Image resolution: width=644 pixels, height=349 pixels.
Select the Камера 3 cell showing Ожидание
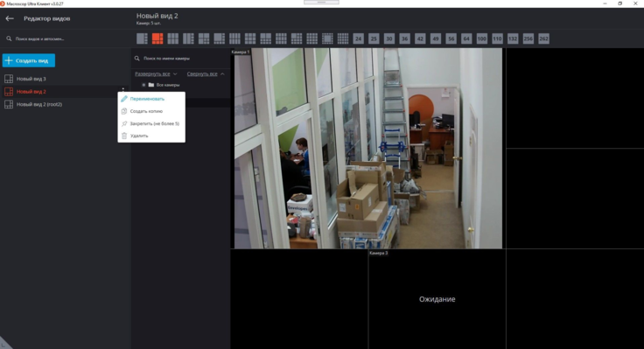click(x=437, y=299)
